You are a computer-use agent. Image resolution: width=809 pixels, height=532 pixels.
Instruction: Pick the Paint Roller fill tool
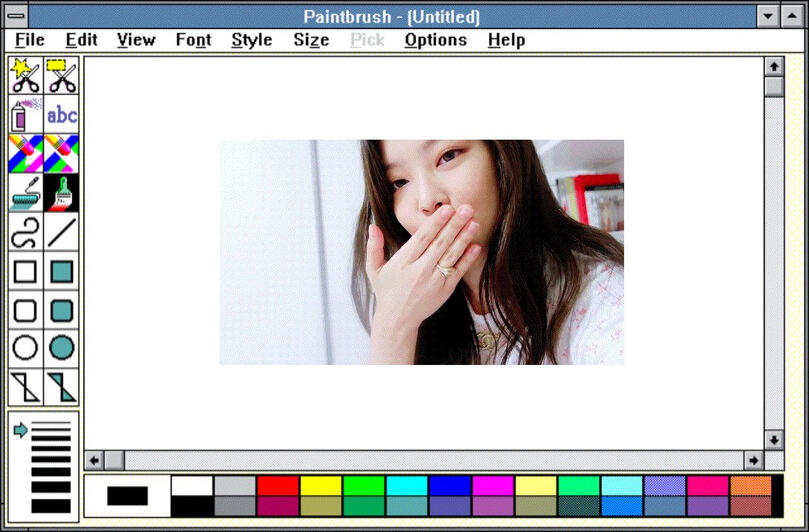(25, 193)
